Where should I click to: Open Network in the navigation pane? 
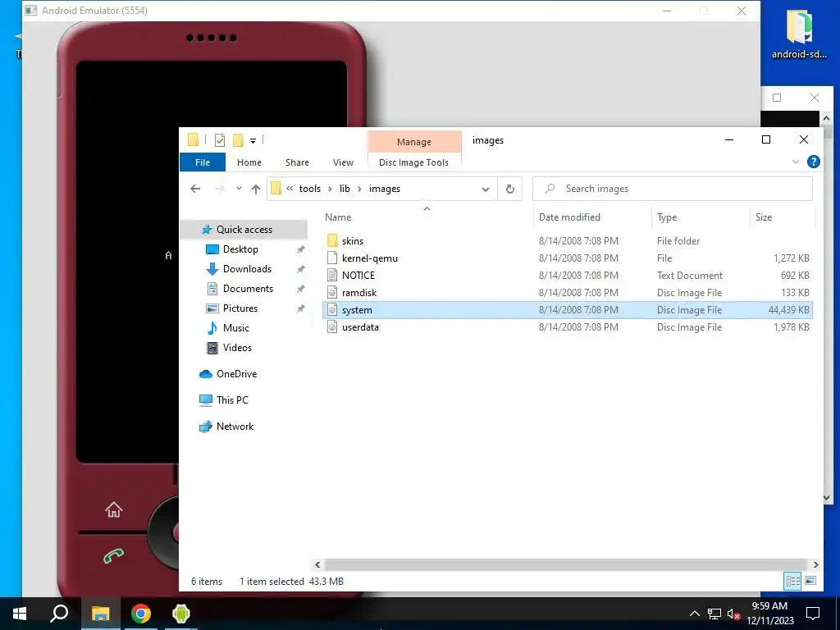coord(235,427)
